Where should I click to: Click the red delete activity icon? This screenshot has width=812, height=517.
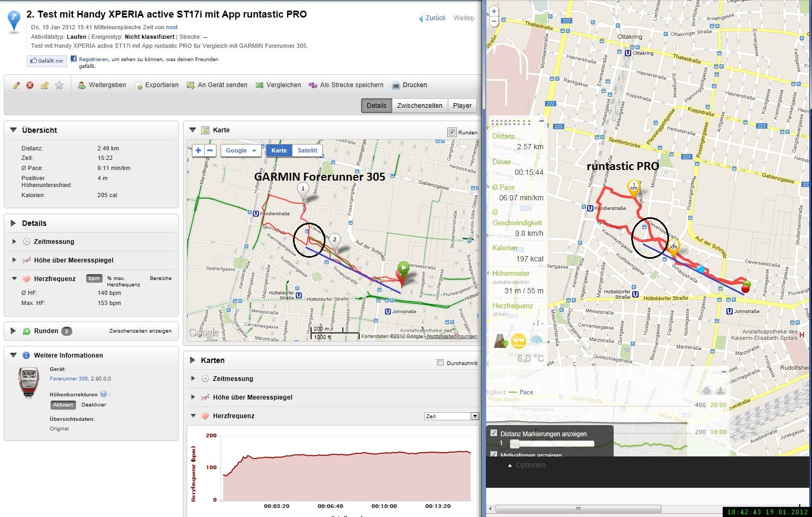click(30, 85)
